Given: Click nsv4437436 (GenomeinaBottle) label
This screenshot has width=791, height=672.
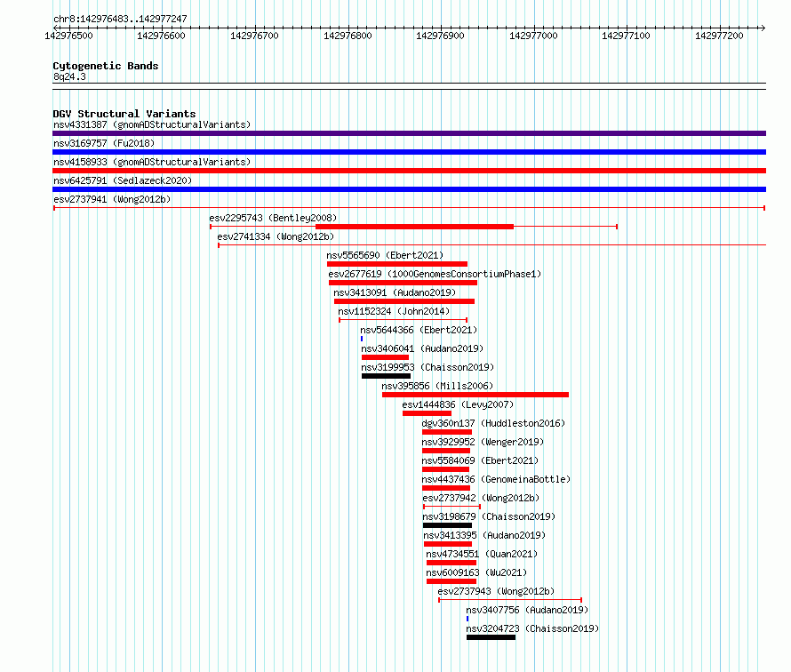Looking at the screenshot, I should tap(496, 479).
